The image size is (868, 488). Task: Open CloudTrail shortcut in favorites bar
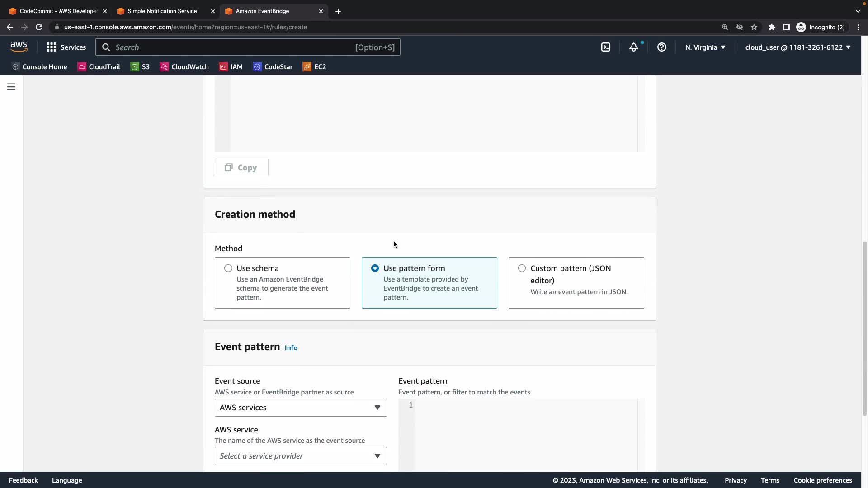pyautogui.click(x=99, y=67)
